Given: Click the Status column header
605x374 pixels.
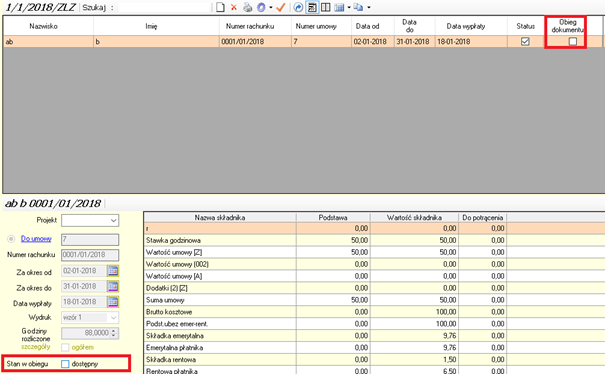Looking at the screenshot, I should click(x=526, y=26).
